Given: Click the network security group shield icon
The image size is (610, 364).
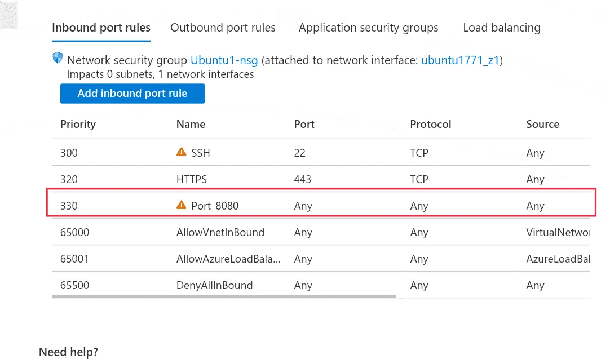Looking at the screenshot, I should (x=58, y=58).
